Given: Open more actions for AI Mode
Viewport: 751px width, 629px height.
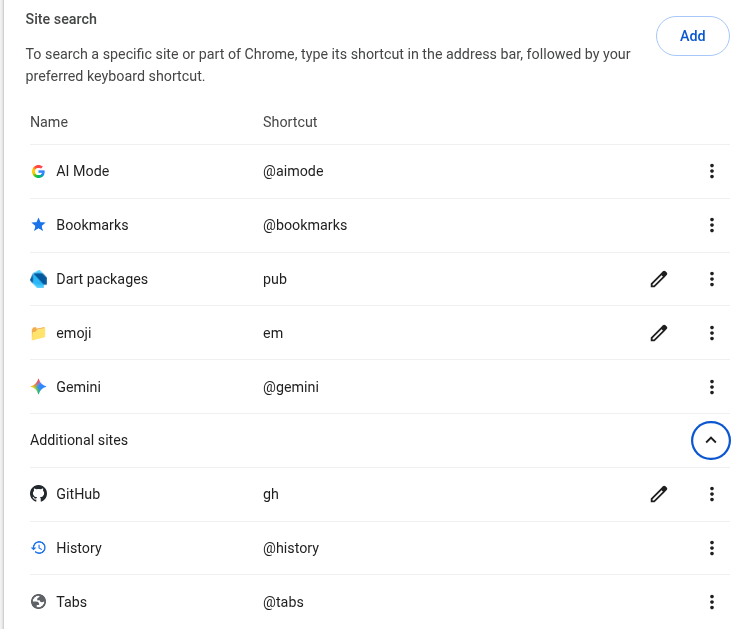Looking at the screenshot, I should [712, 171].
